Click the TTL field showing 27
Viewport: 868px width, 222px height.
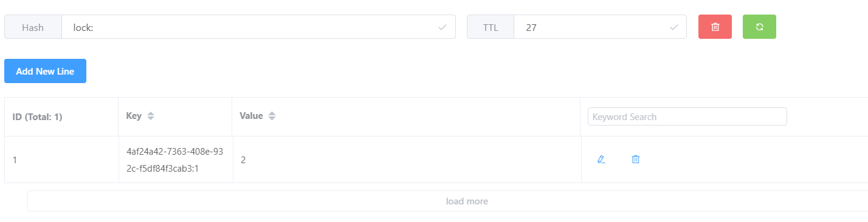tap(600, 27)
